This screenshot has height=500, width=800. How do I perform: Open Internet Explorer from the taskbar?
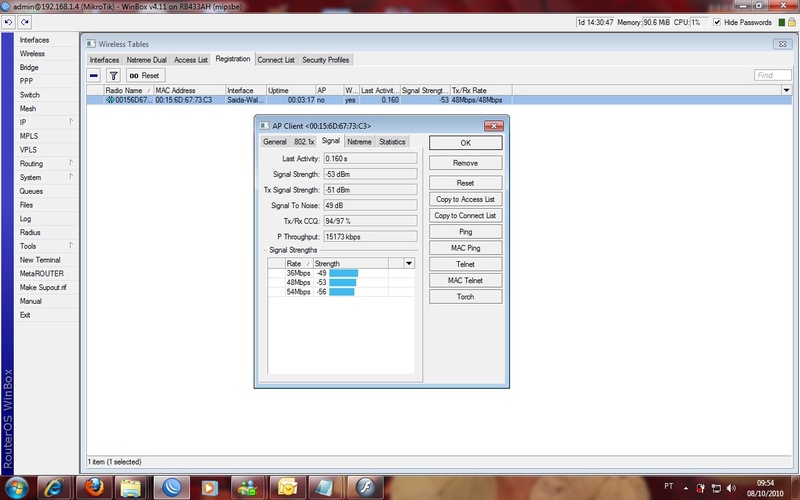tap(55, 487)
